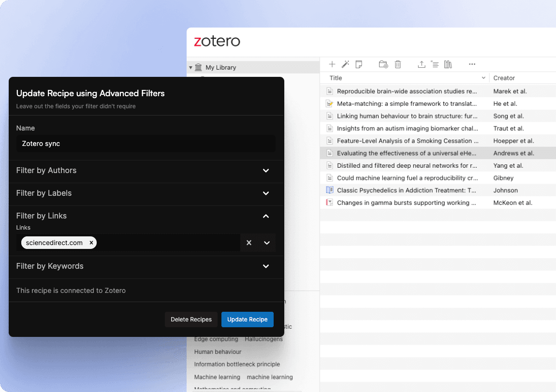Image resolution: width=556 pixels, height=392 pixels.
Task: Clear all links using the X control
Action: (x=249, y=243)
